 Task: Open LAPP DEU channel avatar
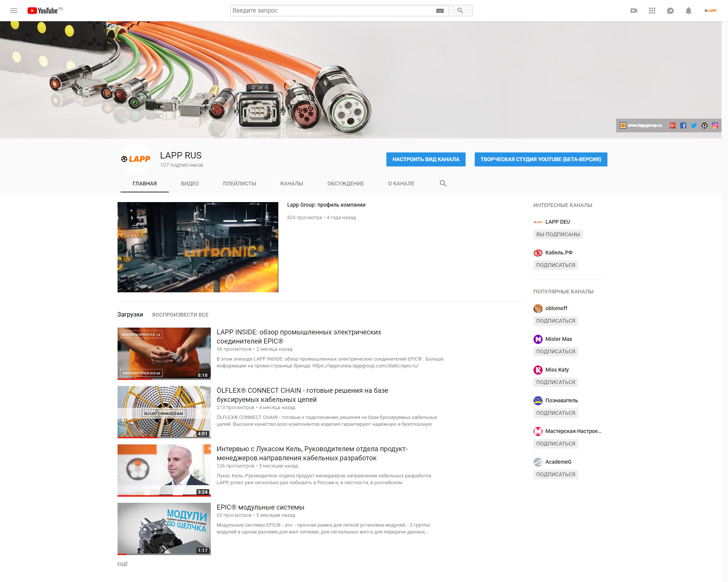coord(538,222)
